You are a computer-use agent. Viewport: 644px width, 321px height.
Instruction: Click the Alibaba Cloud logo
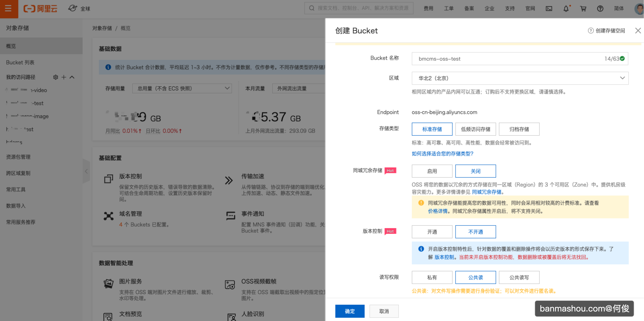coord(40,9)
